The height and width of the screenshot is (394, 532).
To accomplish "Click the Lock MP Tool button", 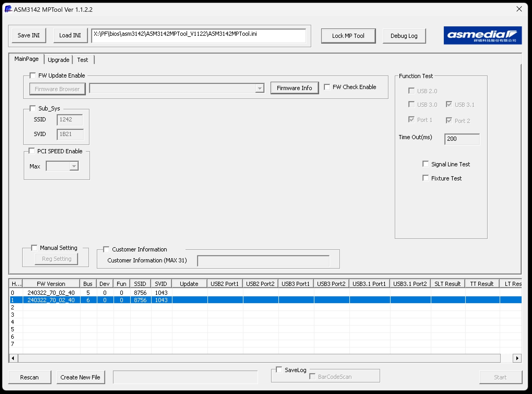I will [348, 36].
